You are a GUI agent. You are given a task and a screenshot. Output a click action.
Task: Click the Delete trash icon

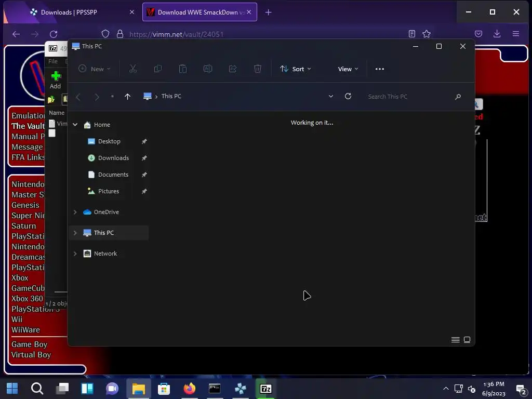tap(258, 69)
